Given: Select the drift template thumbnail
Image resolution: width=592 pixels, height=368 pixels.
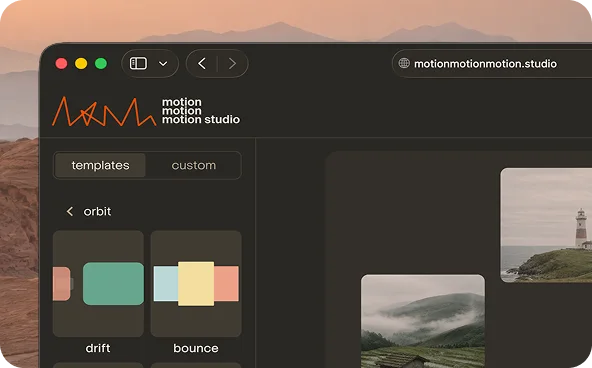Looking at the screenshot, I should (98, 283).
